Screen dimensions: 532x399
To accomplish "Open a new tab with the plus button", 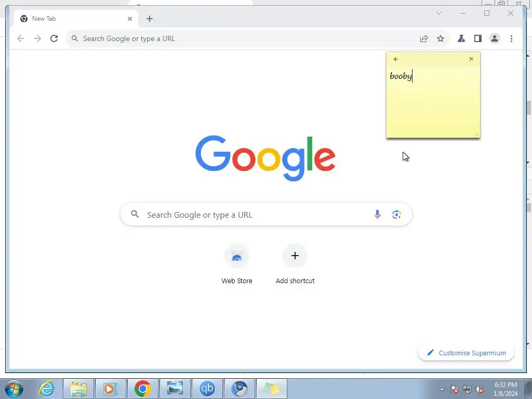I will (x=150, y=19).
